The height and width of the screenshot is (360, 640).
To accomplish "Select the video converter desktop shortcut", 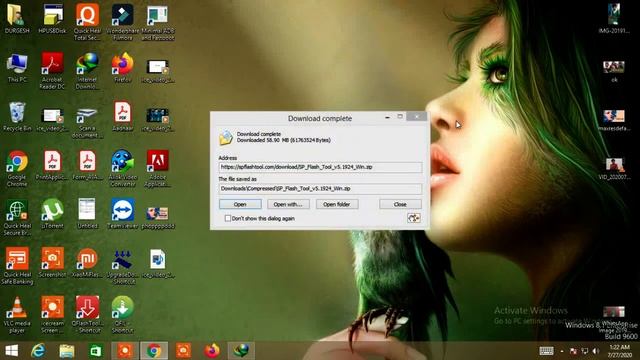I will [122, 162].
